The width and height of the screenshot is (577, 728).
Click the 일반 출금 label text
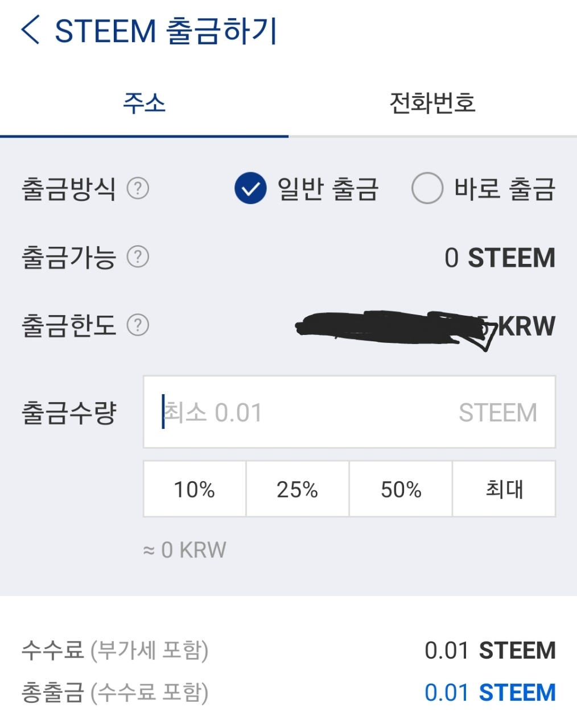328,189
